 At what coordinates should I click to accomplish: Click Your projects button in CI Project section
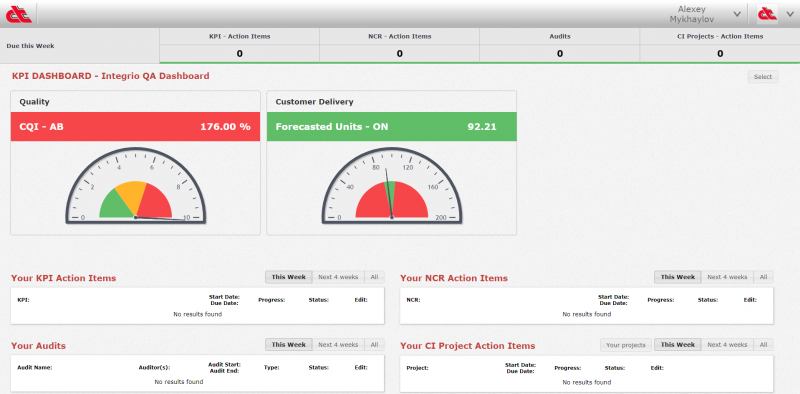[626, 345]
